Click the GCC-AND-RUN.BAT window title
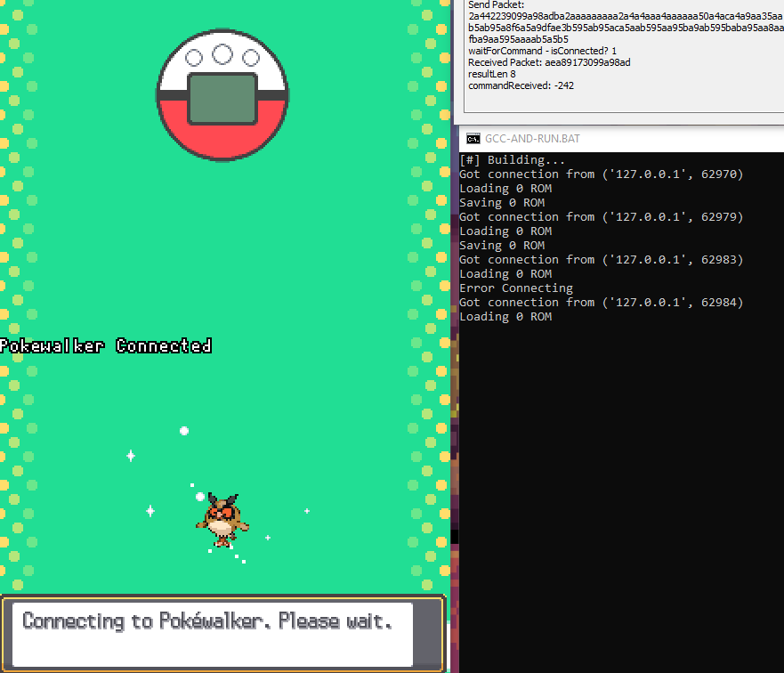The width and height of the screenshot is (784, 673). pyautogui.click(x=532, y=139)
